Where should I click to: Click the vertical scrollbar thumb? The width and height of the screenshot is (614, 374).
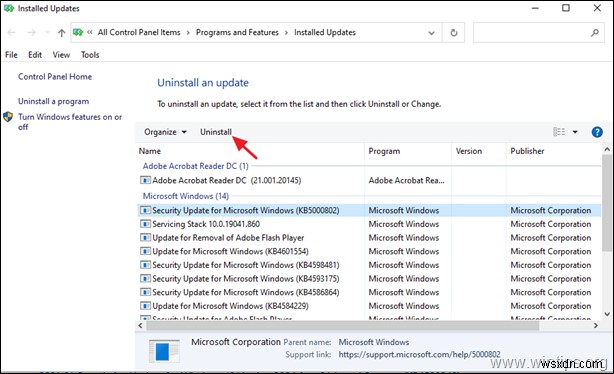pyautogui.click(x=607, y=203)
